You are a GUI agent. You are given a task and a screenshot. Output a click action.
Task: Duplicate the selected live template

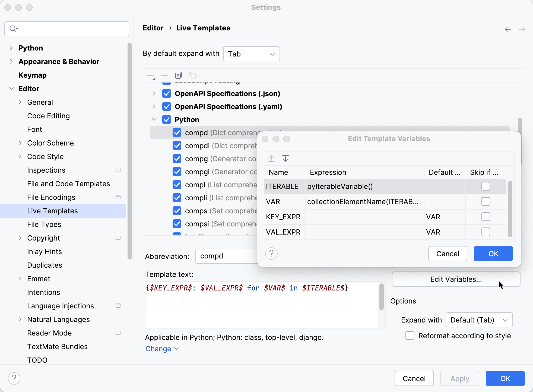[178, 75]
